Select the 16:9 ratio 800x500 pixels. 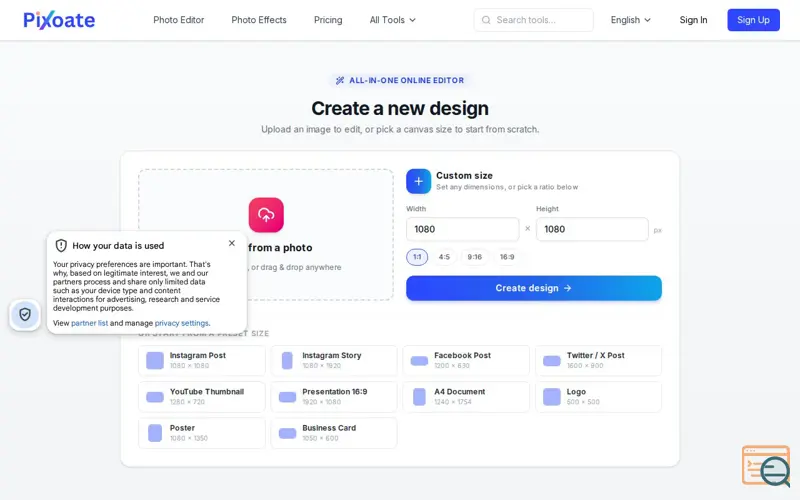(x=507, y=257)
